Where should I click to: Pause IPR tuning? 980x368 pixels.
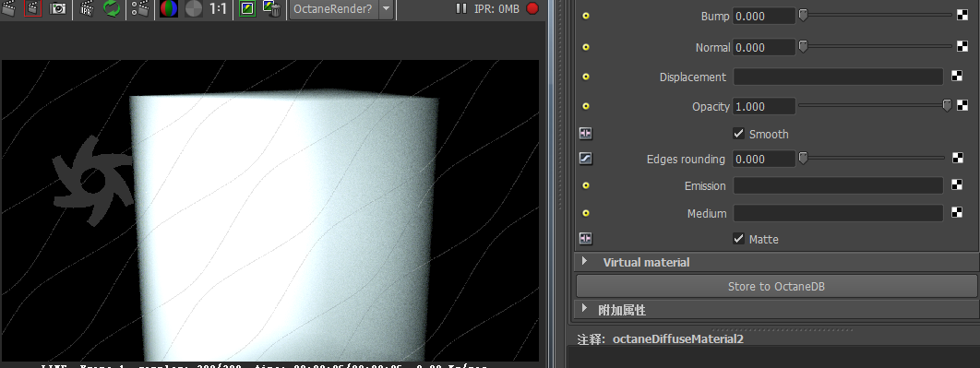pos(461,8)
